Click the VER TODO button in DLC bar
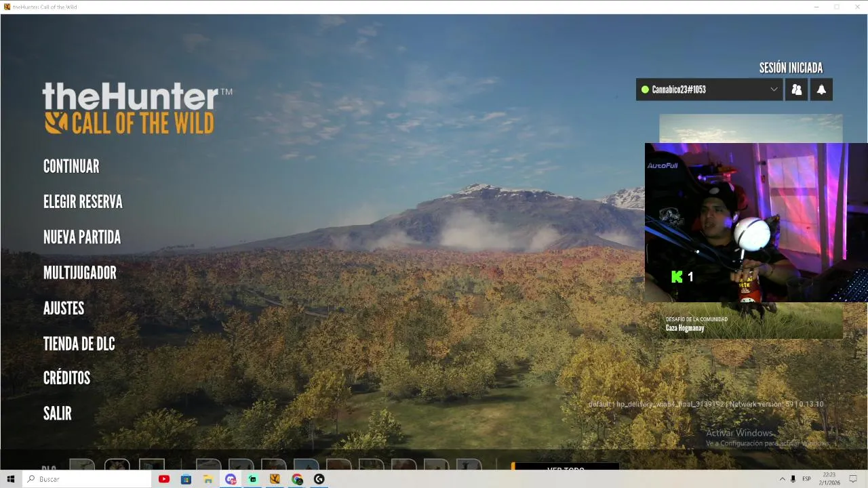The height and width of the screenshot is (488, 868). point(565,466)
